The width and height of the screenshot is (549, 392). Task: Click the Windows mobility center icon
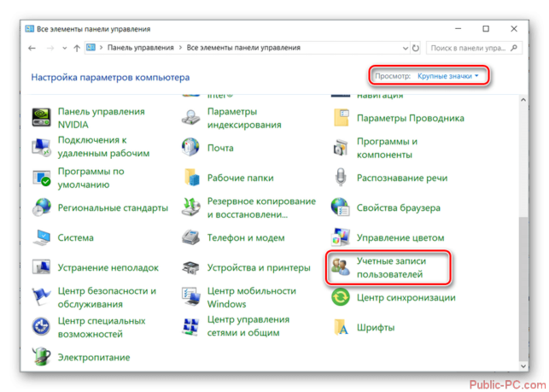190,297
